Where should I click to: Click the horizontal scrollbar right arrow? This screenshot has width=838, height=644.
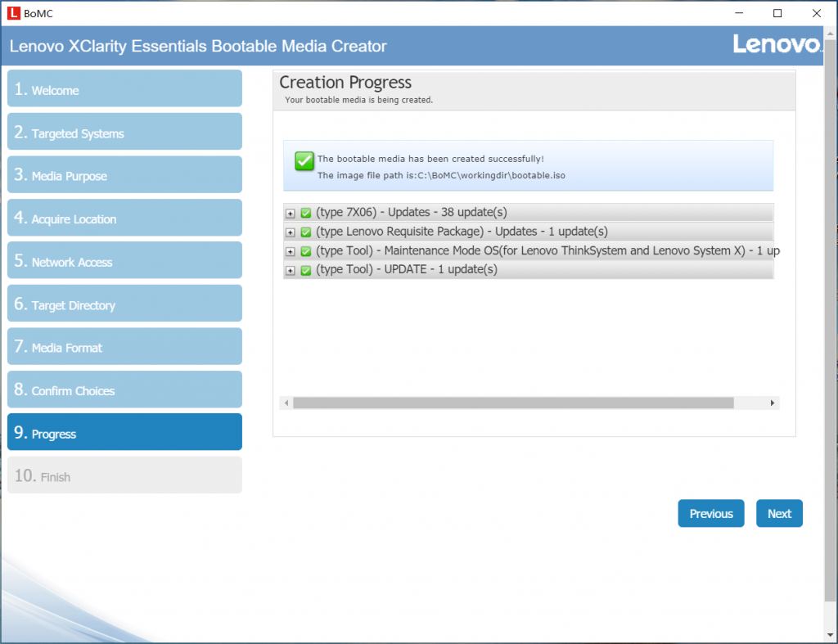[x=773, y=403]
